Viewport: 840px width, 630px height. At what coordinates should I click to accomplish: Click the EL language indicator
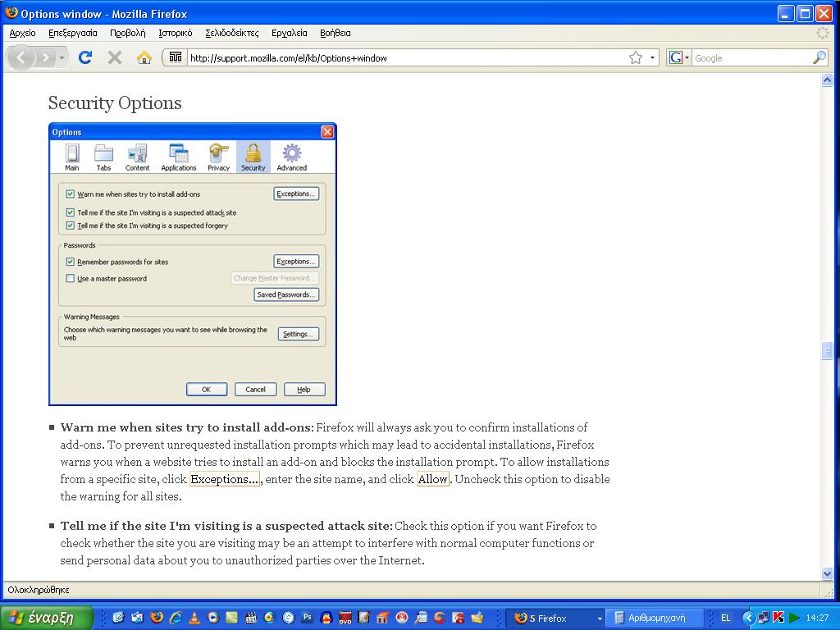726,619
